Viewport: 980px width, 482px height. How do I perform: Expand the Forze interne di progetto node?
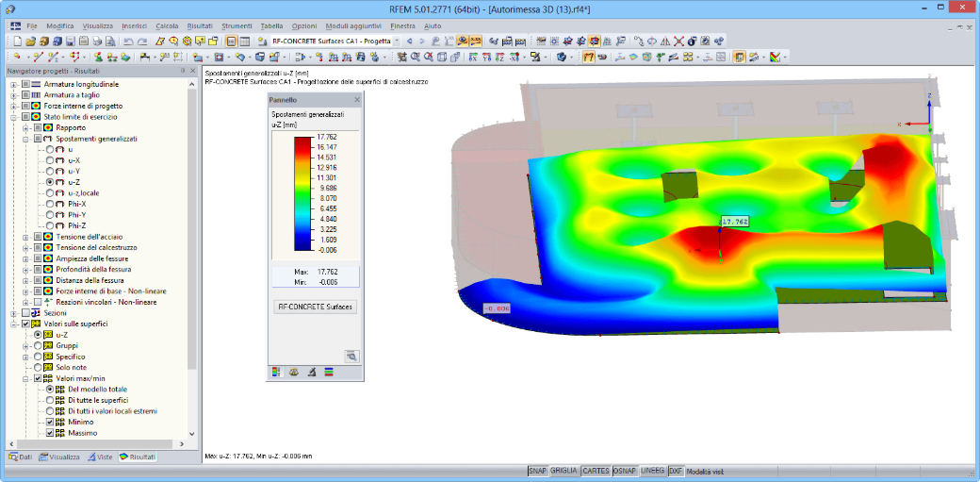[x=14, y=106]
